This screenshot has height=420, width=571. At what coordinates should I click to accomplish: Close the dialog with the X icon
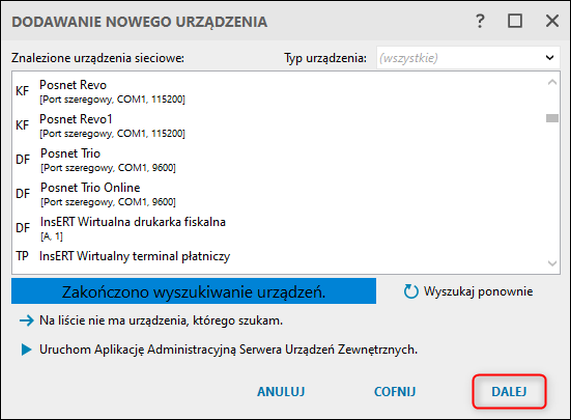click(x=552, y=21)
